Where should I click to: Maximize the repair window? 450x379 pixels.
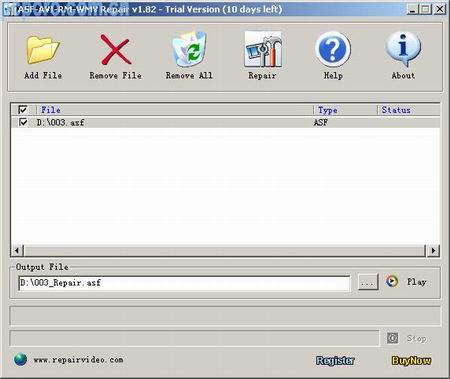[x=426, y=9]
